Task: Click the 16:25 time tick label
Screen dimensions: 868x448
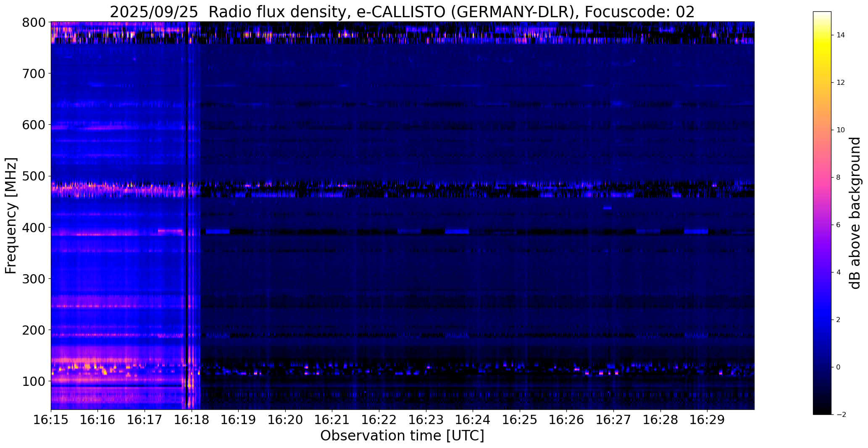Action: pyautogui.click(x=520, y=419)
